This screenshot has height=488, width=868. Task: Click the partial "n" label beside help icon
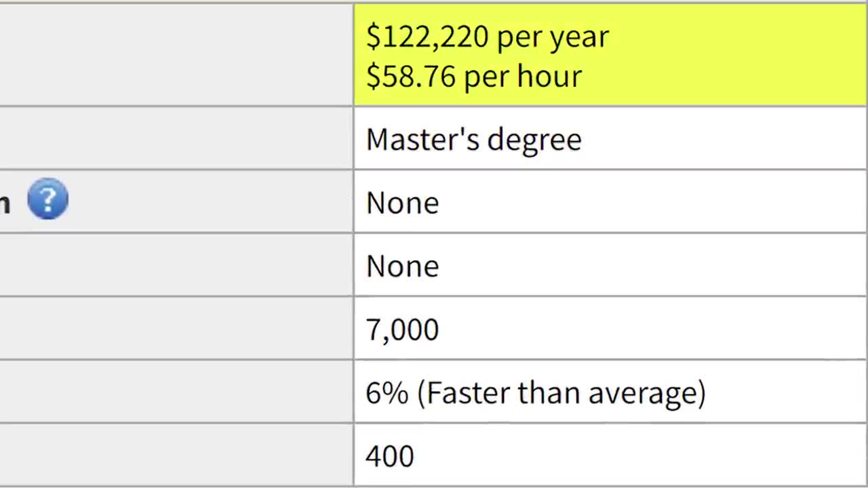(5, 202)
